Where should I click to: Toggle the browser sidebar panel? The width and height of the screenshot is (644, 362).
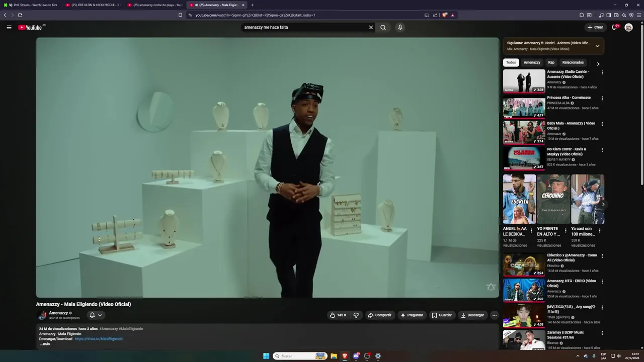tap(608, 15)
